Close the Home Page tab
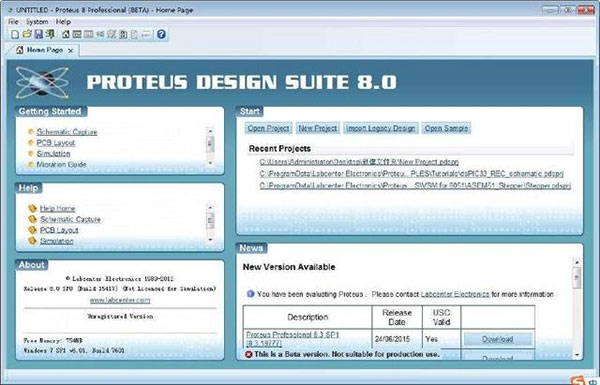 tap(71, 50)
